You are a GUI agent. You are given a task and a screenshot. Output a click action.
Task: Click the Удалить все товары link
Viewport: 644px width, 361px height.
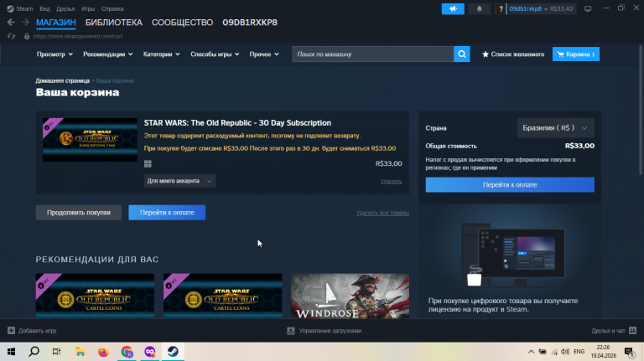(382, 213)
